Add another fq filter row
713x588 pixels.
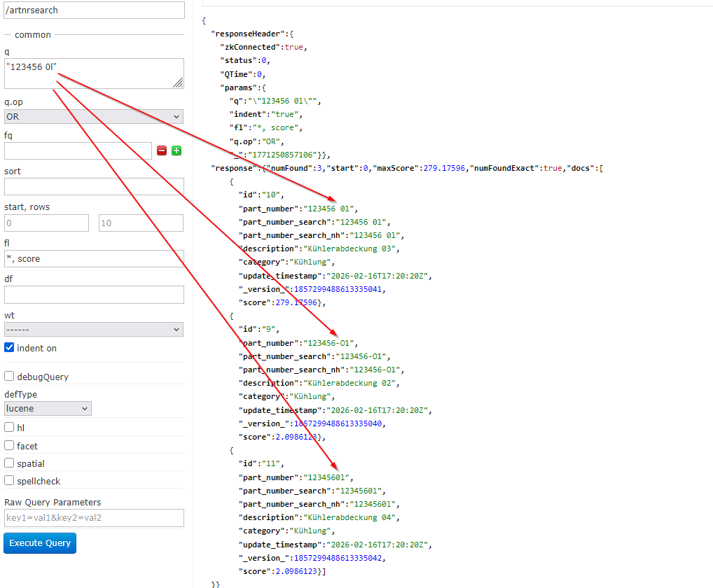pos(175,150)
